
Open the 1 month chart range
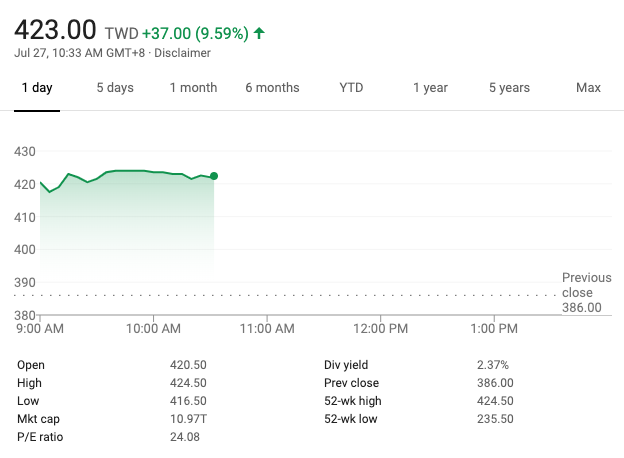coord(193,88)
